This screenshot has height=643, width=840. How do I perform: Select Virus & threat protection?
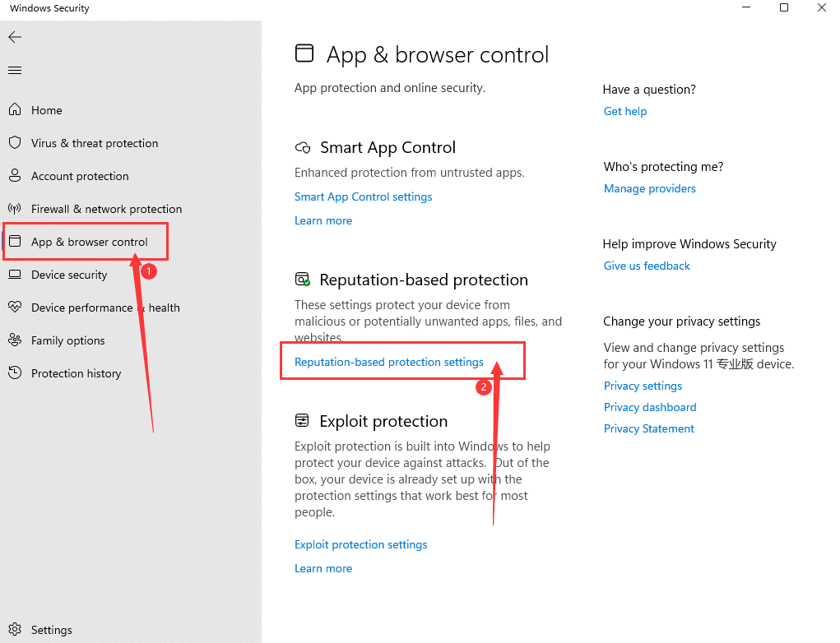pyautogui.click(x=95, y=143)
